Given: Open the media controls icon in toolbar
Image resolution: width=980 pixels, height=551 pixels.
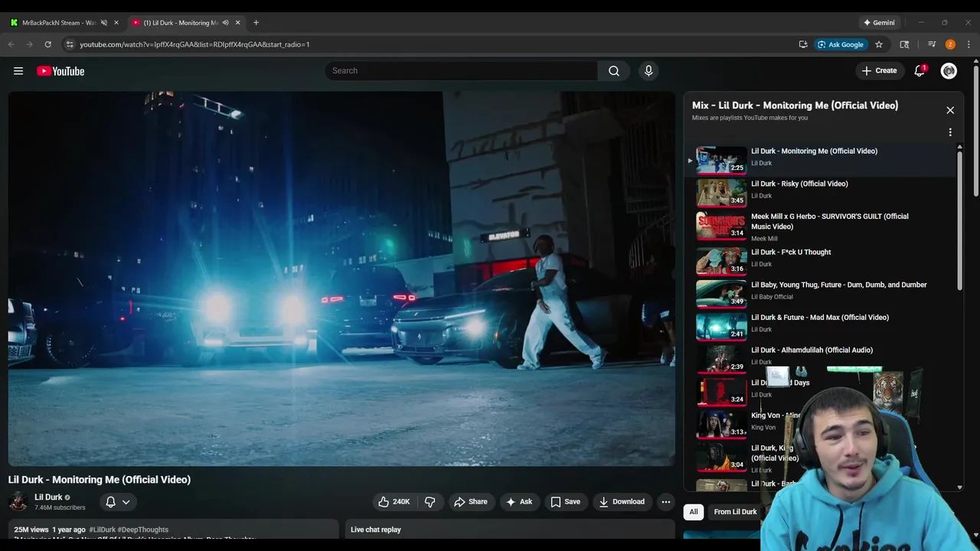Looking at the screenshot, I should [x=932, y=44].
